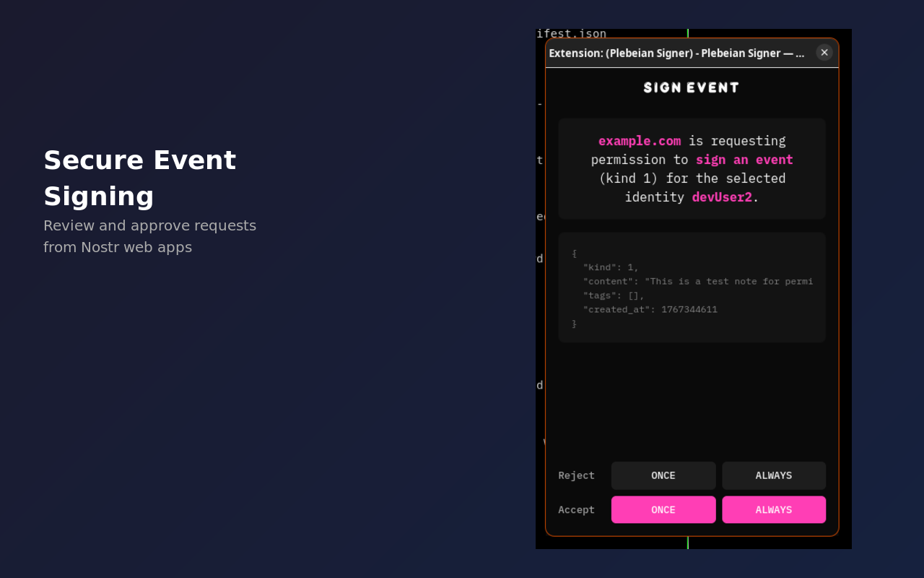
Task: Click the Accept row label
Action: (x=576, y=509)
